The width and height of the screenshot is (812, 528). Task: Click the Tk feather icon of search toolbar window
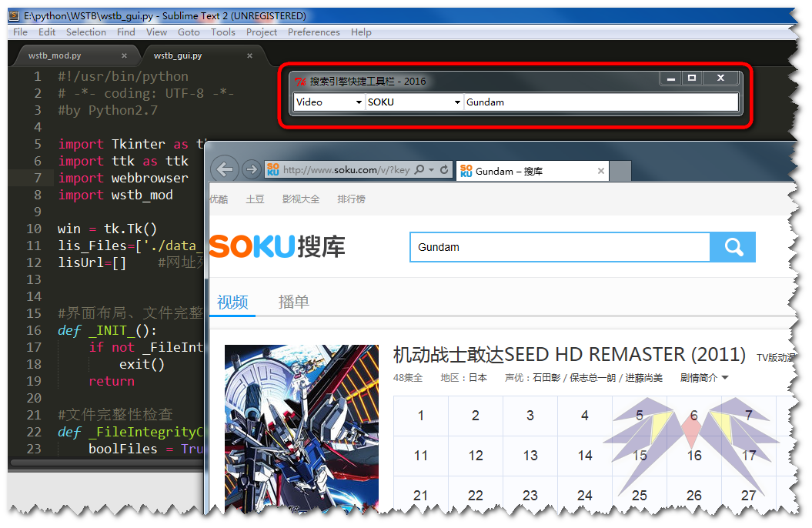[300, 82]
